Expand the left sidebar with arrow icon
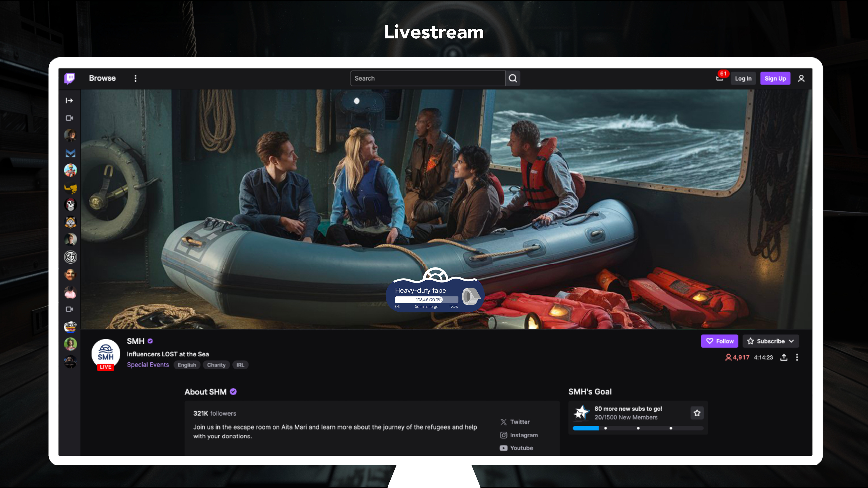 (69, 100)
